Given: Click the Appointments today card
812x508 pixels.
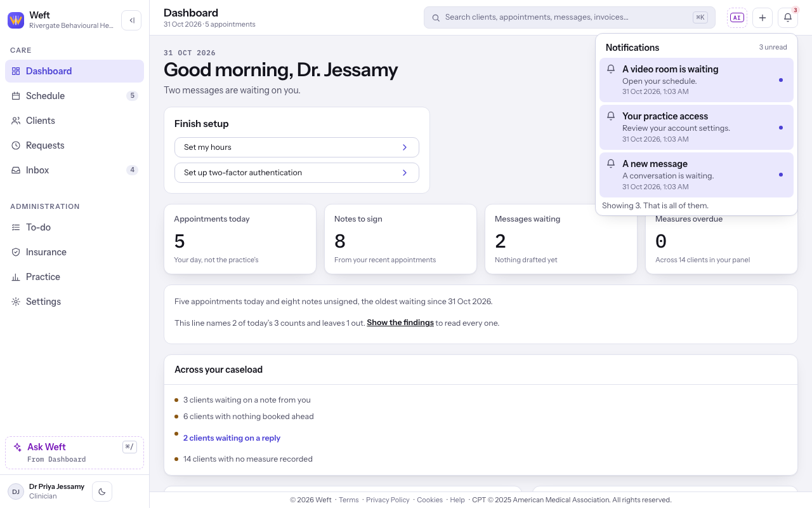Looking at the screenshot, I should (x=240, y=239).
